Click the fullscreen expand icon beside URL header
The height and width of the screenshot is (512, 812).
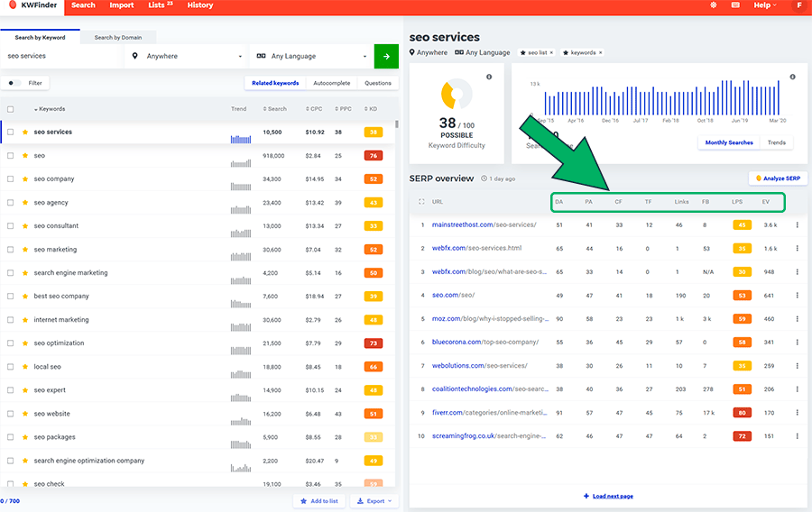click(x=421, y=202)
